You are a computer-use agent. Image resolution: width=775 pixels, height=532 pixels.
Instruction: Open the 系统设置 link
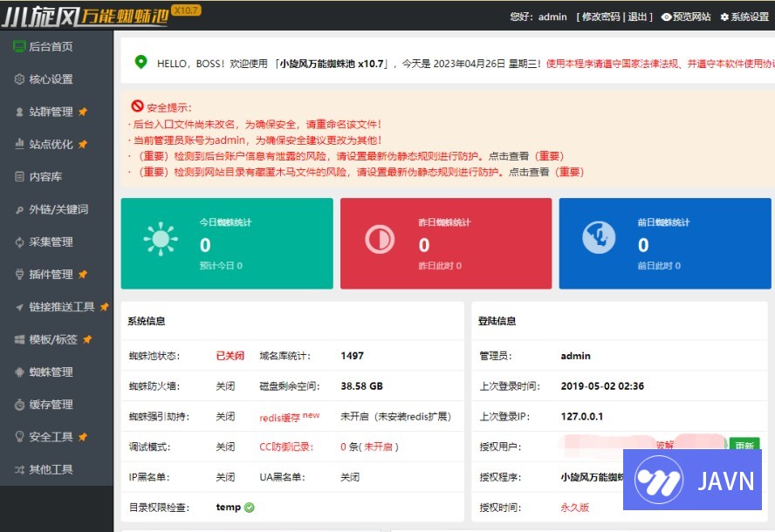744,17
